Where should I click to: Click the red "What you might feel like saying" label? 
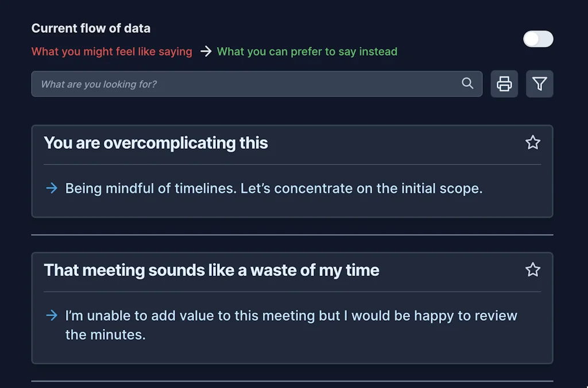click(x=111, y=52)
